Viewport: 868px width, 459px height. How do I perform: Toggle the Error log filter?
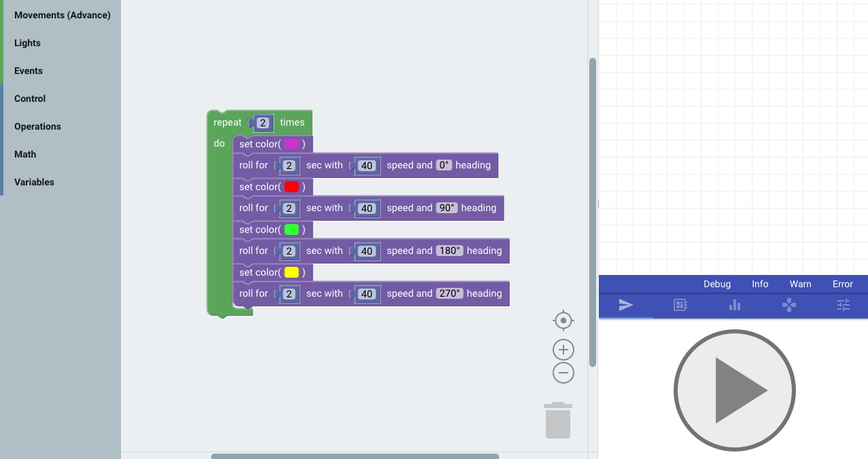click(x=842, y=284)
